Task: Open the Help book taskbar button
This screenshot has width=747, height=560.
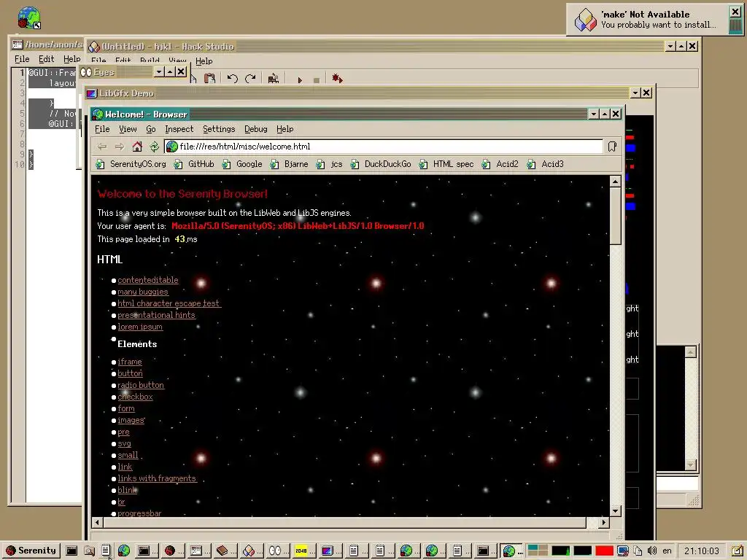Action: pos(225,551)
